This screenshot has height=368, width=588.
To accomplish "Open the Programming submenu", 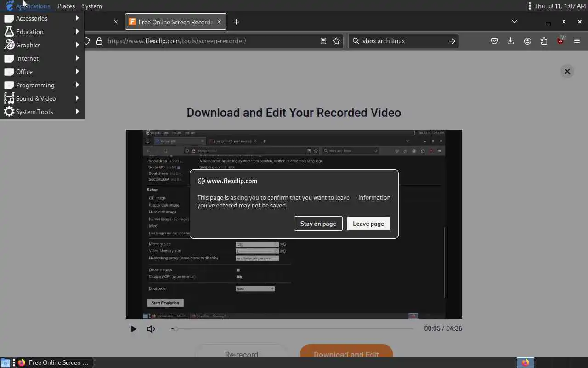I will (42, 85).
